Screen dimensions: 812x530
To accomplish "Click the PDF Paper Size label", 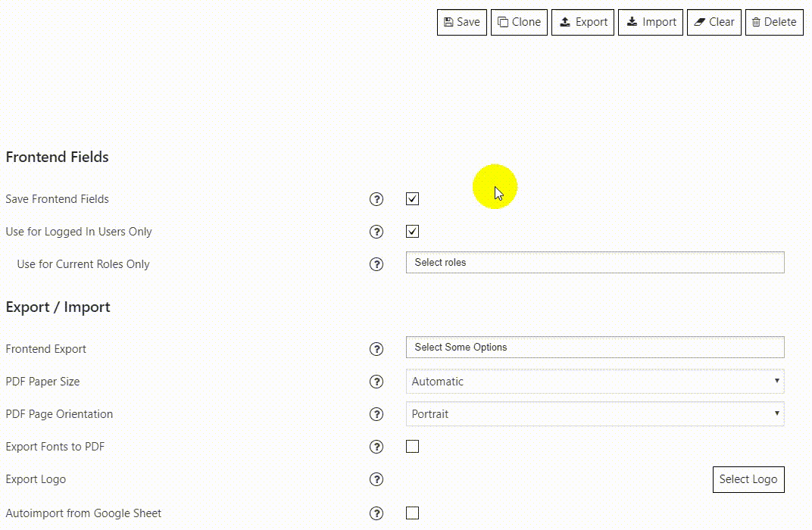I will pyautogui.click(x=42, y=382).
